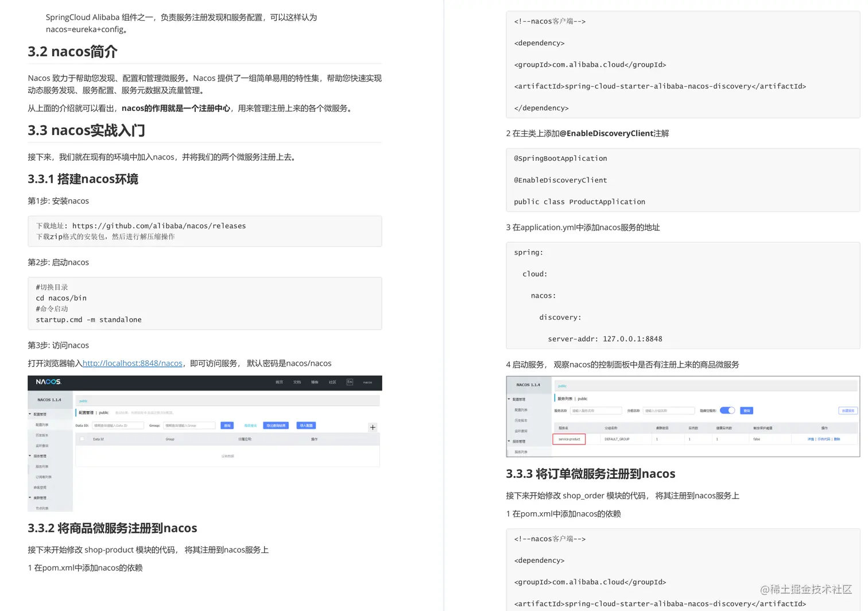Click the En language icon in Nacos header

[x=350, y=382]
